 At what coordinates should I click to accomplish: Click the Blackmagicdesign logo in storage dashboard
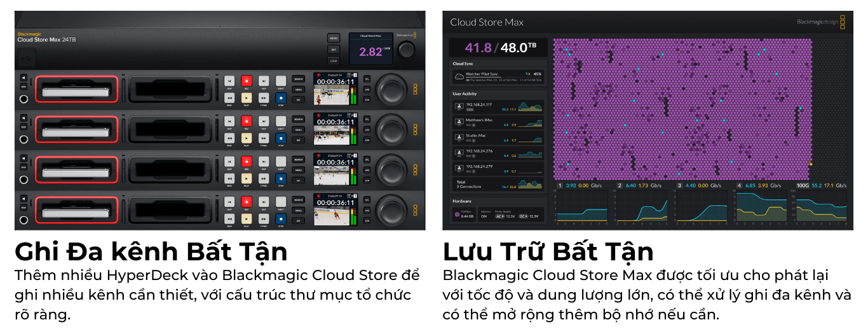822,22
